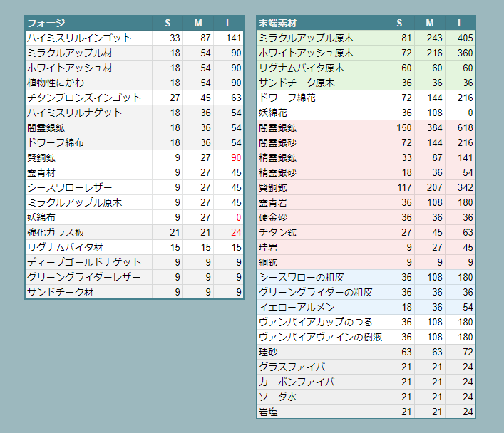The image size is (504, 433).
Task: Click the サンドチーク材 cell
Action: [x=88, y=292]
